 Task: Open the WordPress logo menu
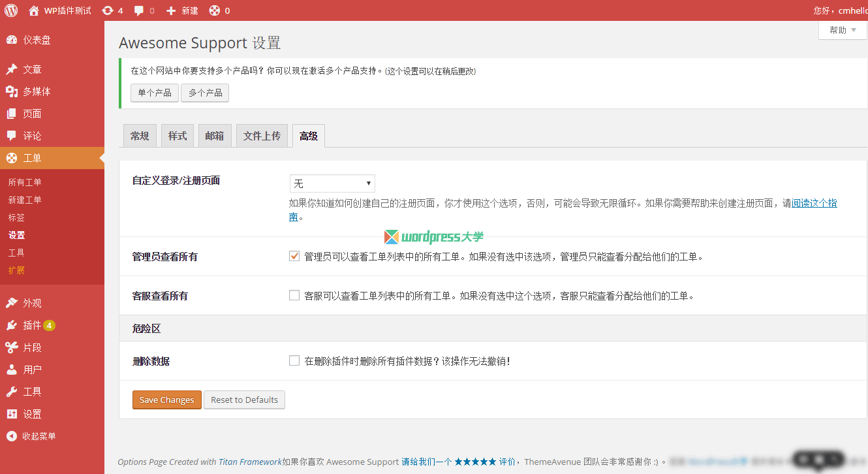pyautogui.click(x=11, y=10)
